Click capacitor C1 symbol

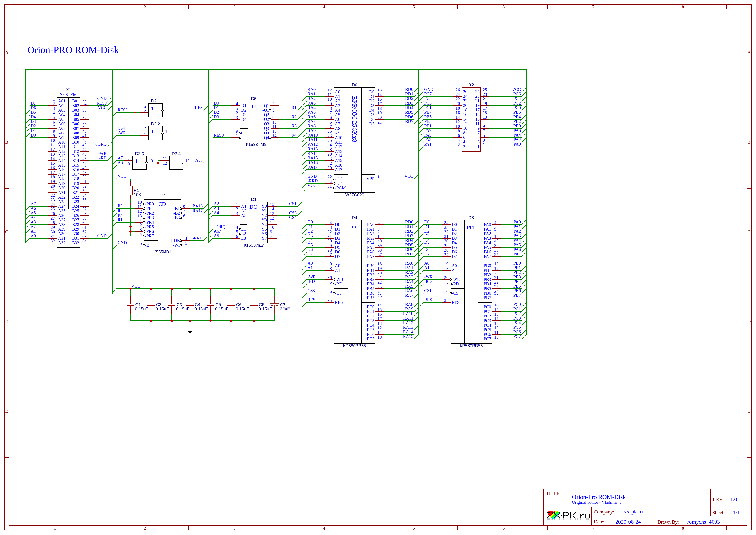130,305
